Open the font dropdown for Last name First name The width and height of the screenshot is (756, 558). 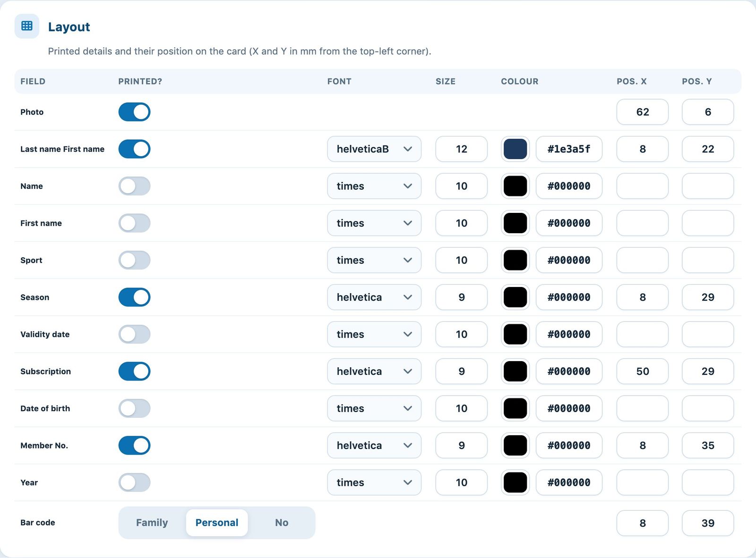pos(374,149)
